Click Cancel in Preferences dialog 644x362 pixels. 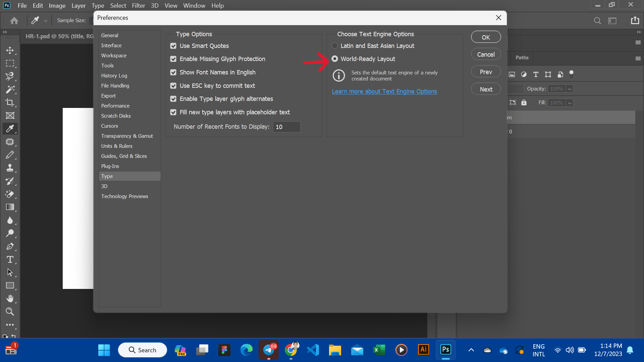(486, 54)
